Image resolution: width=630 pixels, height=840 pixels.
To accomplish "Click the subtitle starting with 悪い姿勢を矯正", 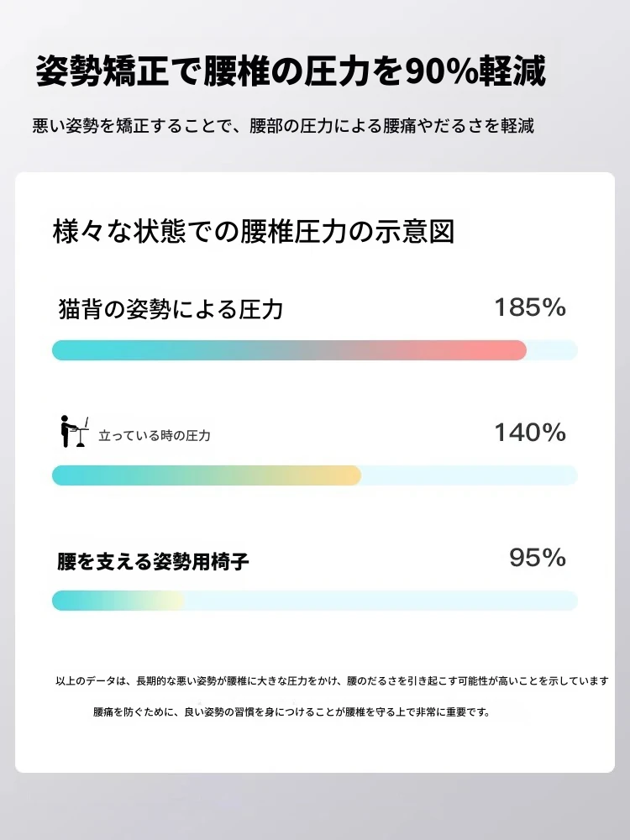I will (x=284, y=126).
